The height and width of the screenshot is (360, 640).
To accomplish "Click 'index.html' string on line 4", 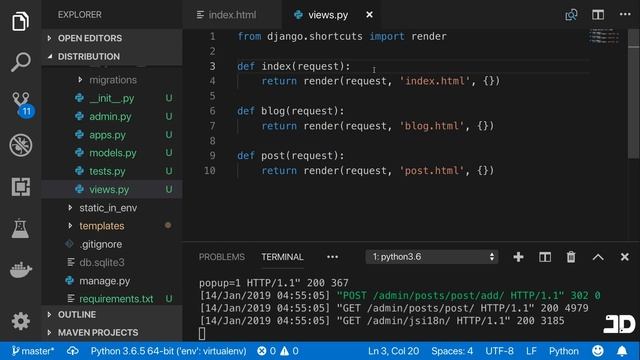I will pos(435,81).
